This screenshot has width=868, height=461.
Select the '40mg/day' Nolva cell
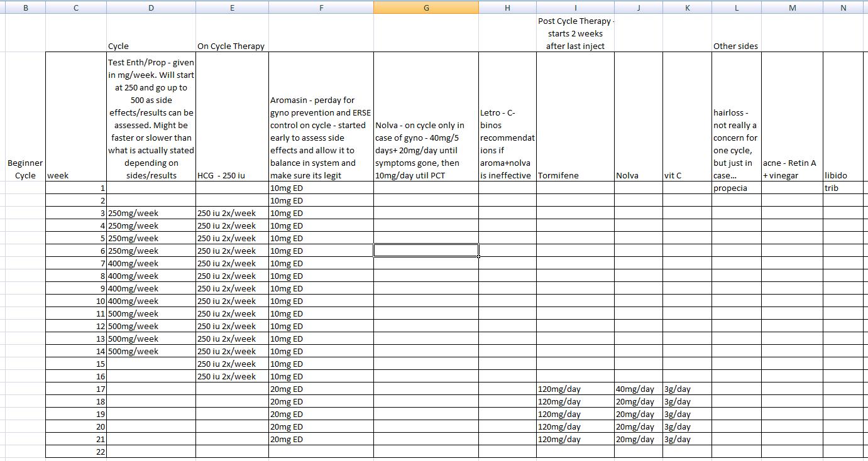[638, 389]
